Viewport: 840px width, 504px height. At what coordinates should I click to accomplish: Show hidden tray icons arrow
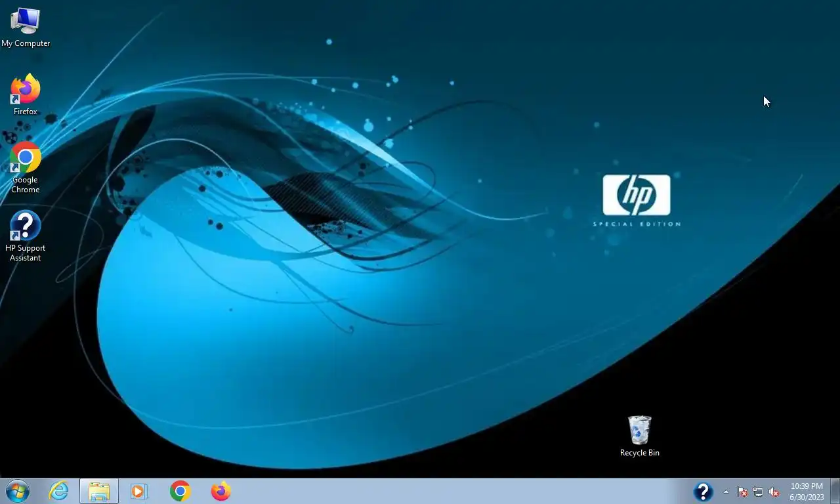tap(726, 492)
